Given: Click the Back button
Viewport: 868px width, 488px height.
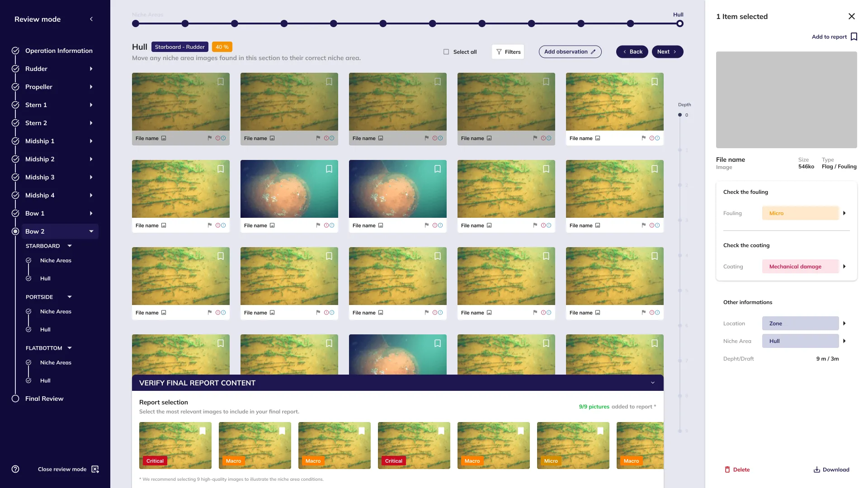Looking at the screenshot, I should [632, 52].
